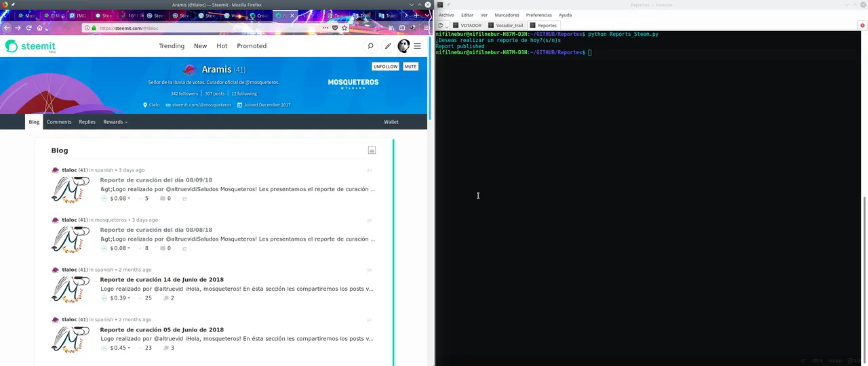Screen dimensions: 868x366
Task: Select the Blog tab
Action: click(34, 122)
